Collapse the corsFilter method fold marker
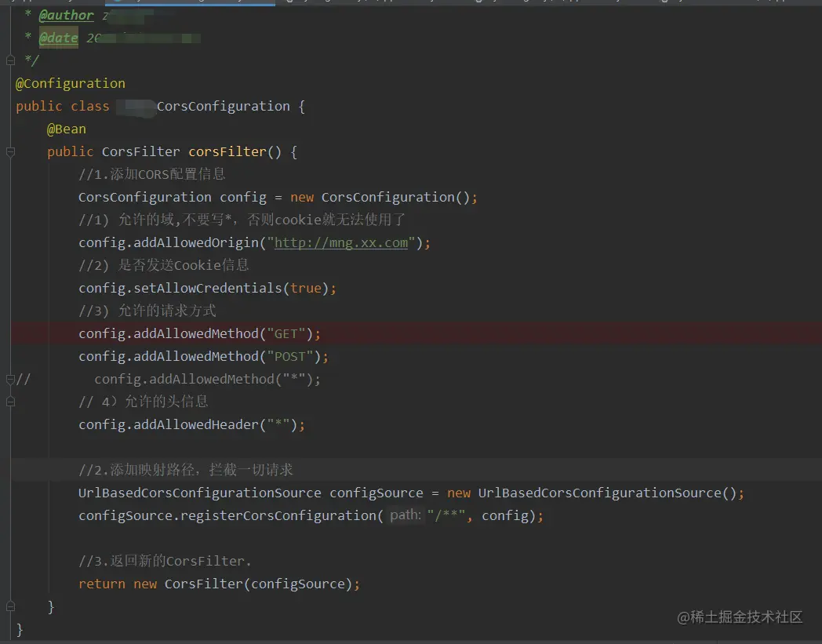Viewport: 822px width, 644px height. tap(10, 152)
